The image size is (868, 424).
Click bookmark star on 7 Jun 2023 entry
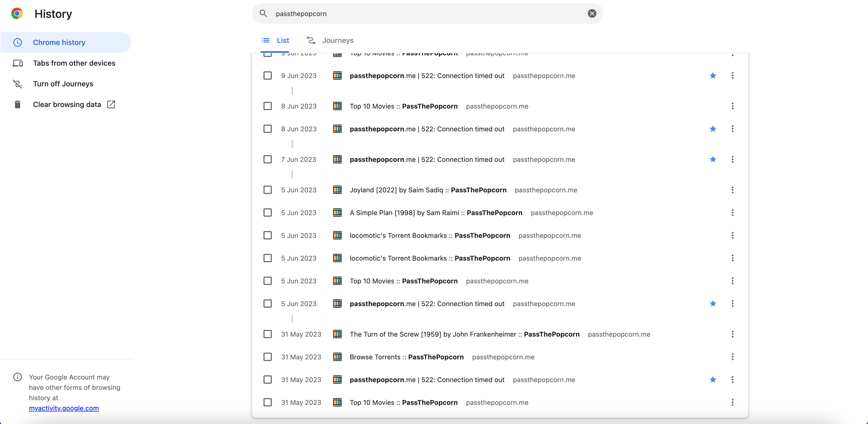713,159
